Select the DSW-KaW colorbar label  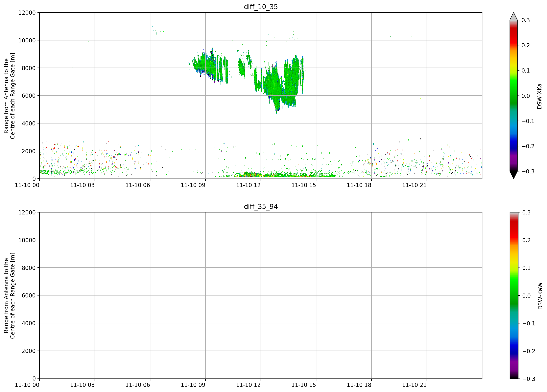[x=540, y=296]
